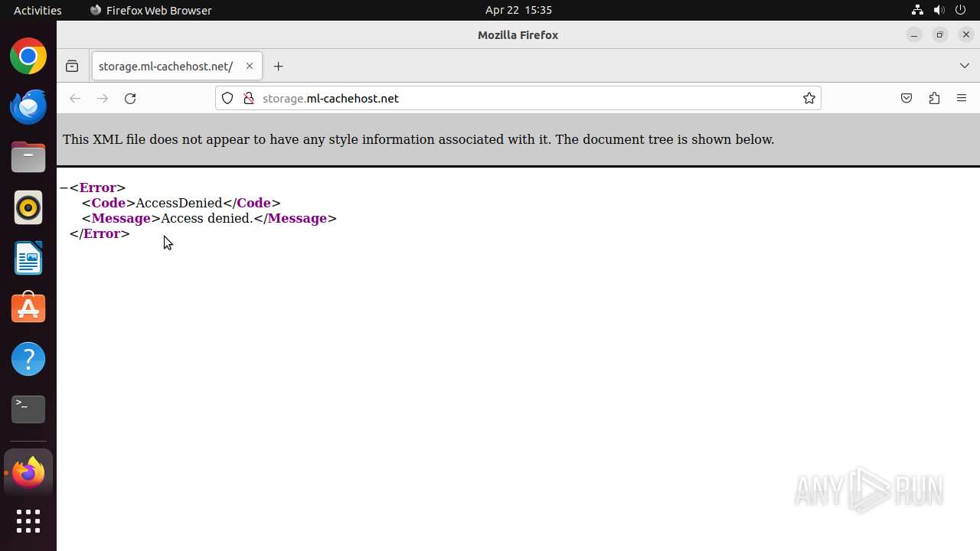The width and height of the screenshot is (980, 551).
Task: Collapse the Error XML node
Action: coord(64,187)
